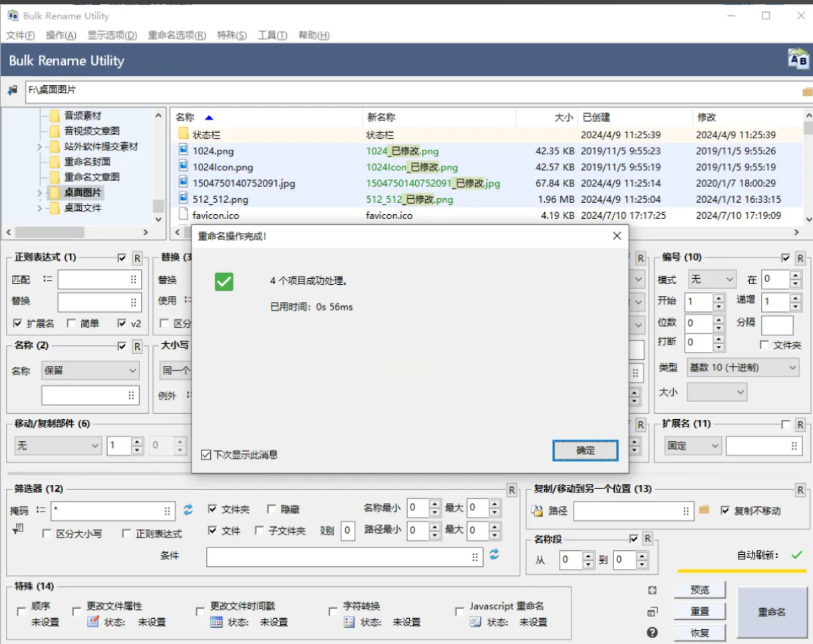This screenshot has height=644, width=813.
Task: Click the browse folder icon in Copy/Move section
Action: [x=705, y=510]
